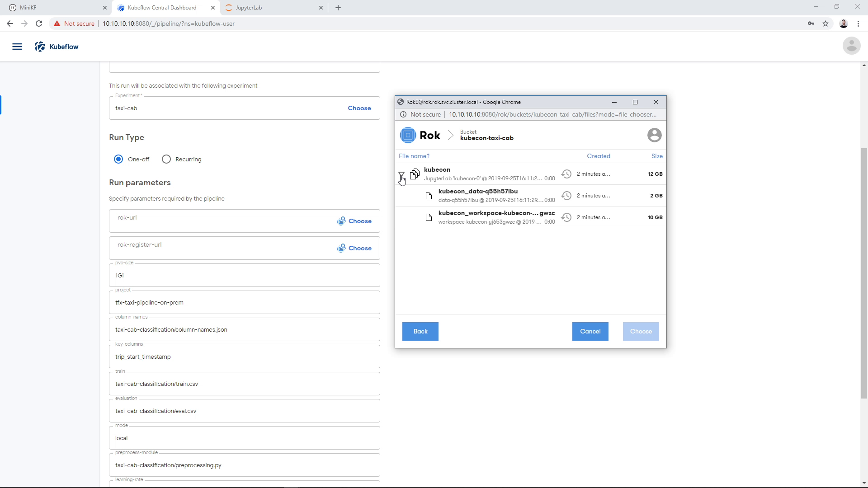The width and height of the screenshot is (868, 488).
Task: Select the kubecon_data-q55h57lbu file
Action: tap(530, 196)
